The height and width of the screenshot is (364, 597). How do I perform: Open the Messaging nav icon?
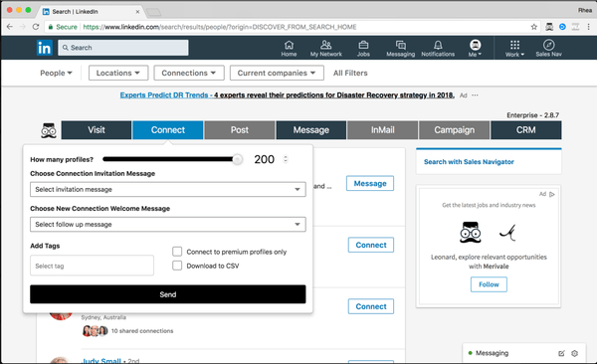pyautogui.click(x=401, y=49)
